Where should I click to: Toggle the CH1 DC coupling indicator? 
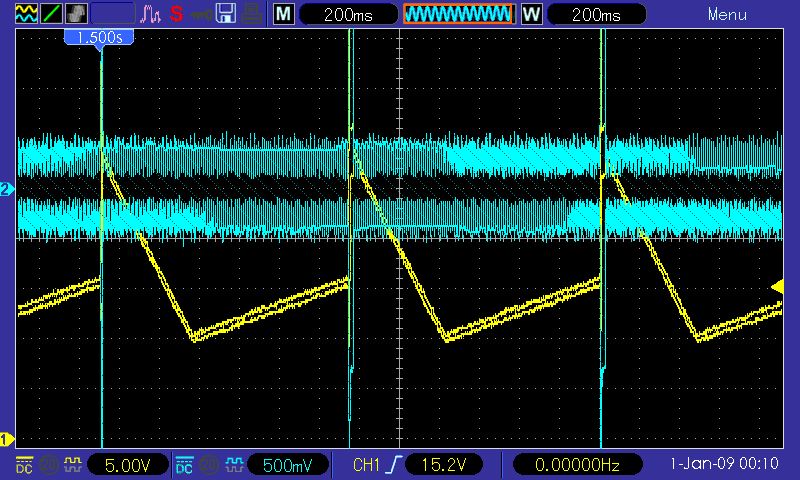pyautogui.click(x=22, y=465)
